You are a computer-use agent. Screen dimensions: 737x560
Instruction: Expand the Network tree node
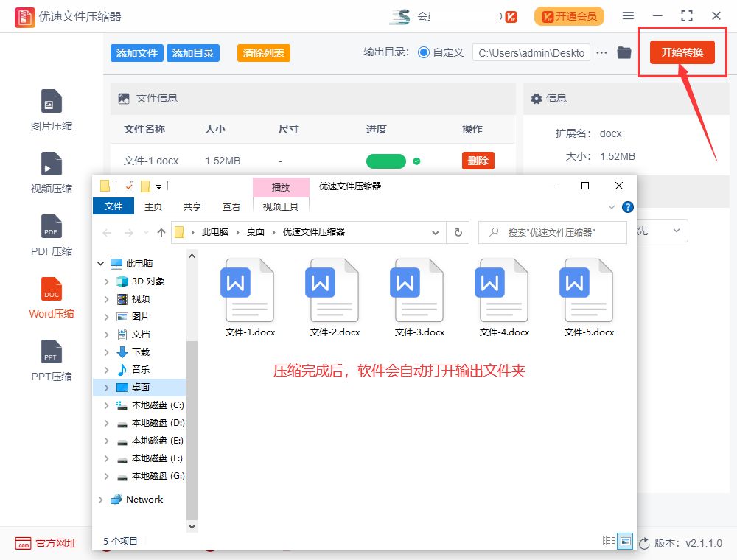(100, 500)
